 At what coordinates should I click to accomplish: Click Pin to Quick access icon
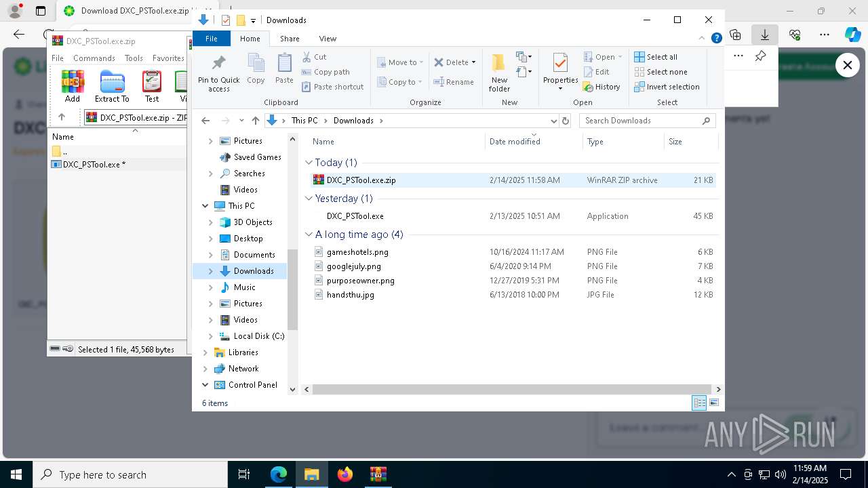click(x=218, y=73)
